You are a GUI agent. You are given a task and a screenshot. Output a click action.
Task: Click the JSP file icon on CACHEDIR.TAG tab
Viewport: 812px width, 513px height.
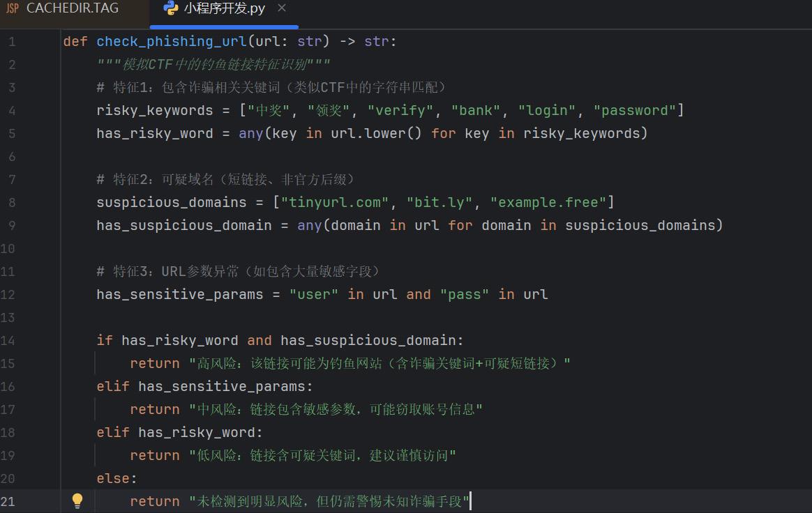click(x=12, y=8)
